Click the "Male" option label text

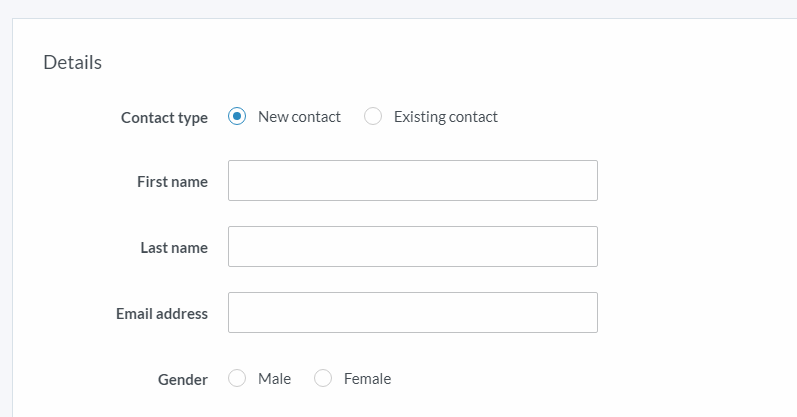point(274,379)
